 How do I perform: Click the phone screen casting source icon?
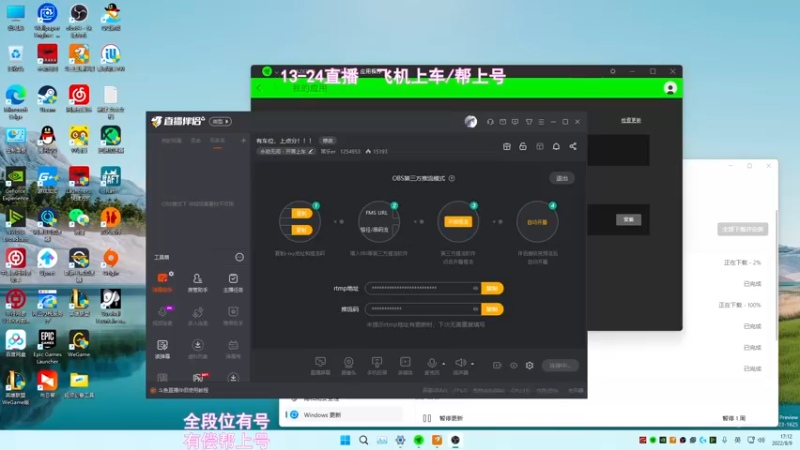[x=377, y=365]
